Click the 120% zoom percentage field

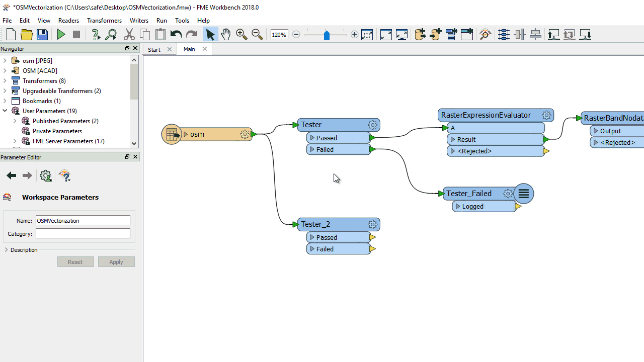pyautogui.click(x=279, y=35)
